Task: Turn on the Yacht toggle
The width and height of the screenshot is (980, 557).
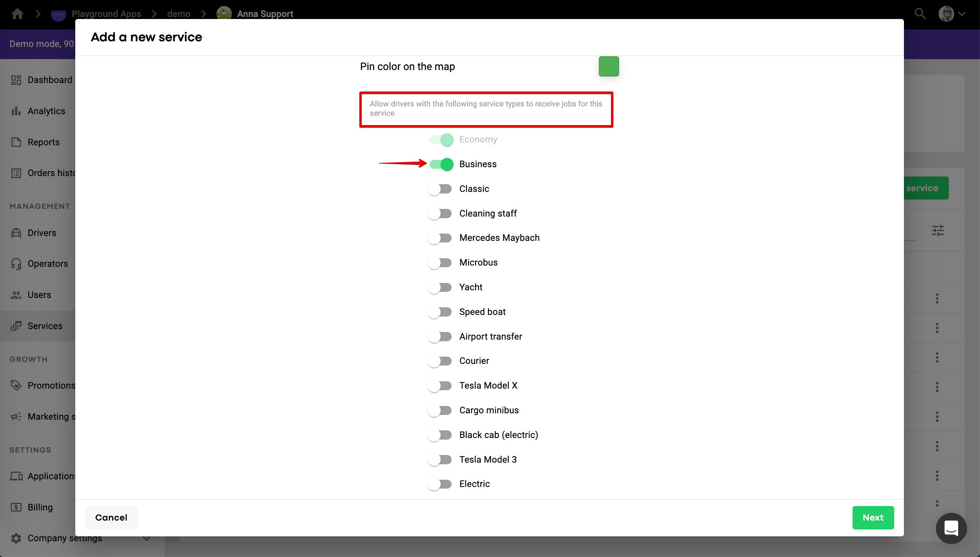Action: click(440, 287)
